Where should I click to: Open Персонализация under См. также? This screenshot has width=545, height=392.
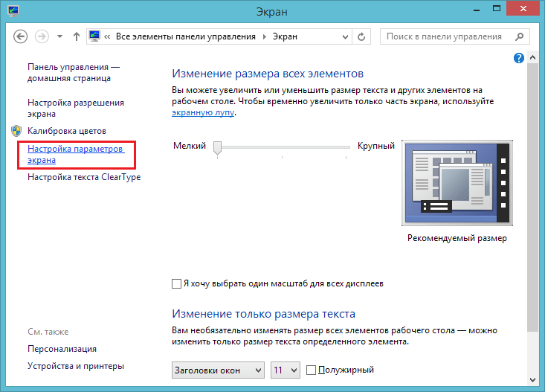tap(62, 349)
